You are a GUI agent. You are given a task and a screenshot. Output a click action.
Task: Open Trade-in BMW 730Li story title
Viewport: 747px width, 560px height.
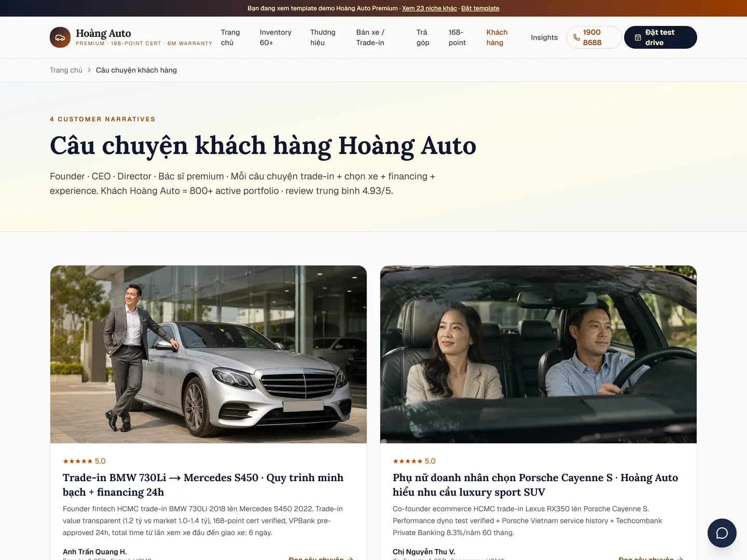pos(203,485)
